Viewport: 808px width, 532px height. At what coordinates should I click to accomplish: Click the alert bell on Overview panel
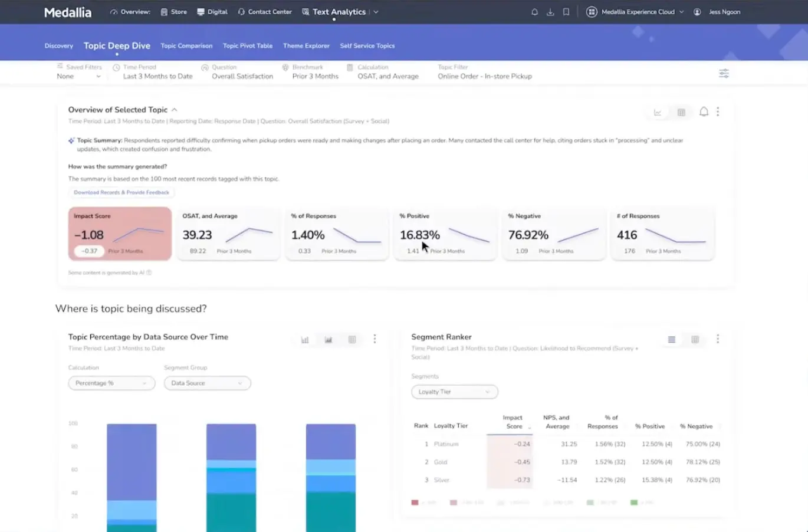coord(704,111)
